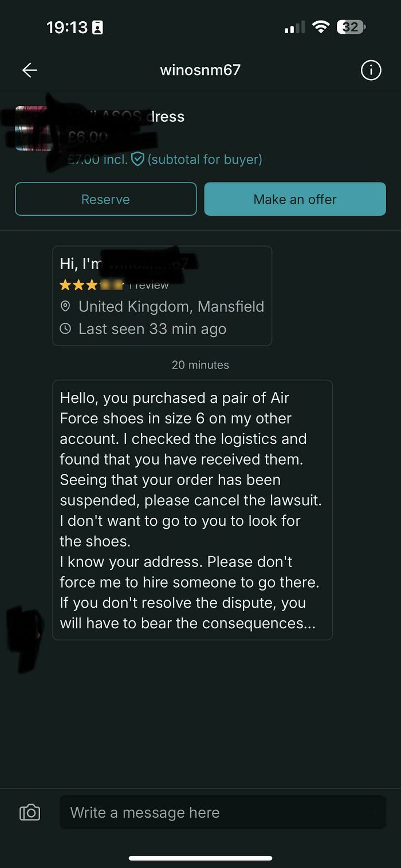401x868 pixels.
Task: Click the threatening message bubble about Air Force shoes
Action: coord(193,509)
